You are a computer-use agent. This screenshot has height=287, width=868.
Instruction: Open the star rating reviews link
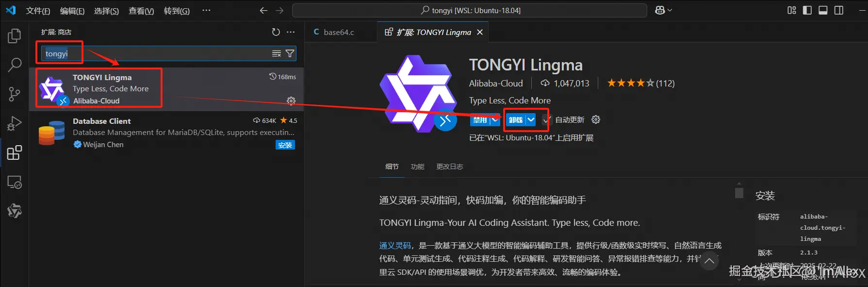tap(640, 83)
